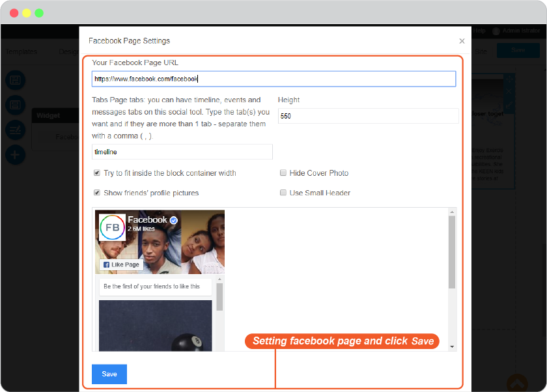Click the 2.6M likes text in preview
The image size is (547, 392).
tap(141, 229)
